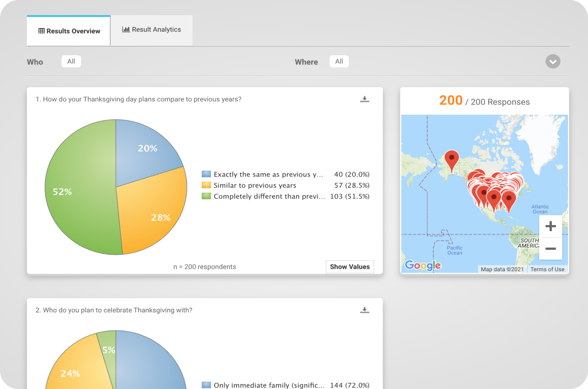
Task: Zoom out on the responses map
Action: [x=550, y=249]
